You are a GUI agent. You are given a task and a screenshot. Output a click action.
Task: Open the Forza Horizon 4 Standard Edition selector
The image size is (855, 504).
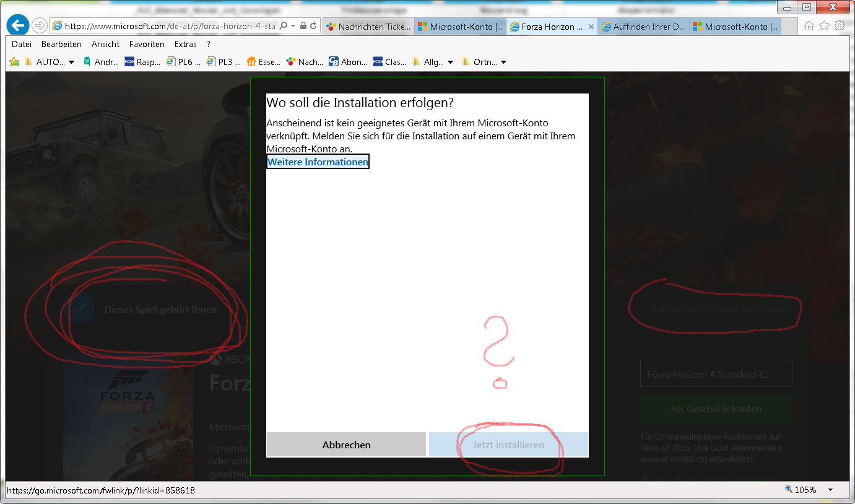click(716, 373)
